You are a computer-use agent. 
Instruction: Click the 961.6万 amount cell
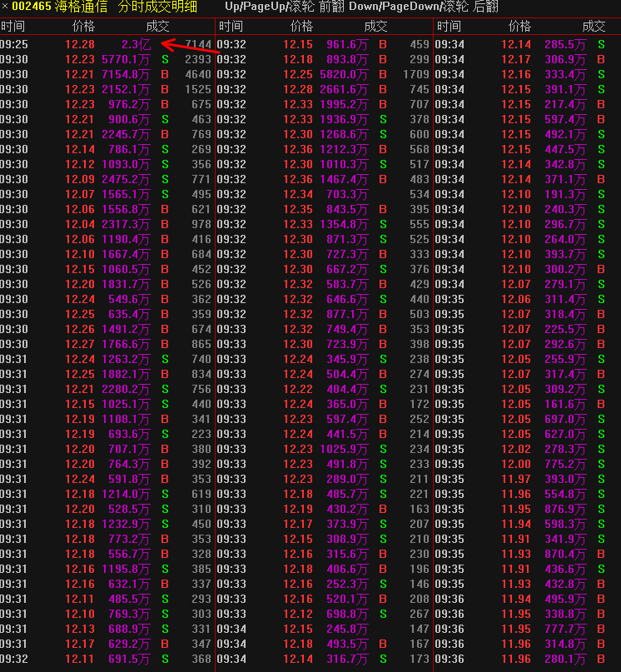pyautogui.click(x=347, y=45)
